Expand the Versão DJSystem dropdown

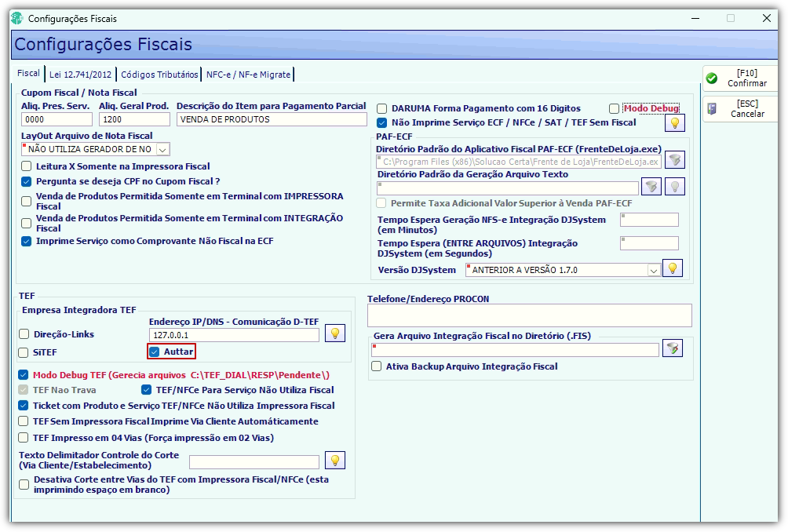653,270
